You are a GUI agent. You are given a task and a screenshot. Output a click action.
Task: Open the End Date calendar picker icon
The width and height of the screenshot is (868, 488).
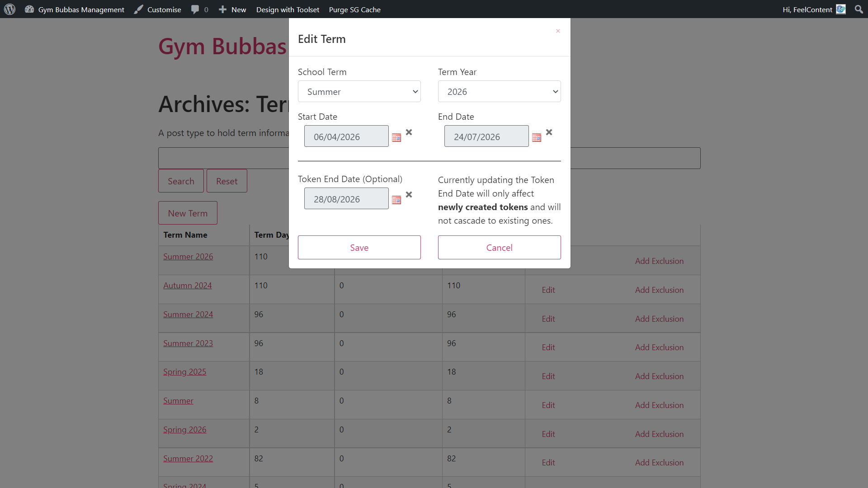click(537, 137)
